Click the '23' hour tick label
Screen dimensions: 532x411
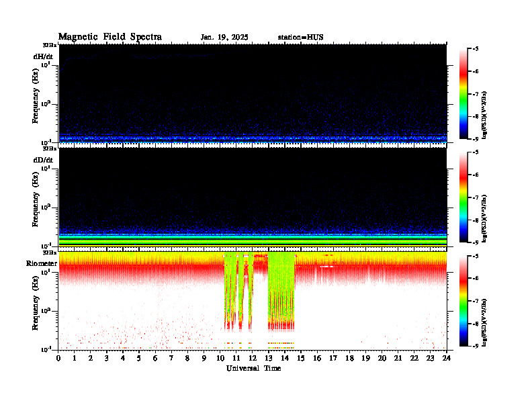[x=430, y=358]
